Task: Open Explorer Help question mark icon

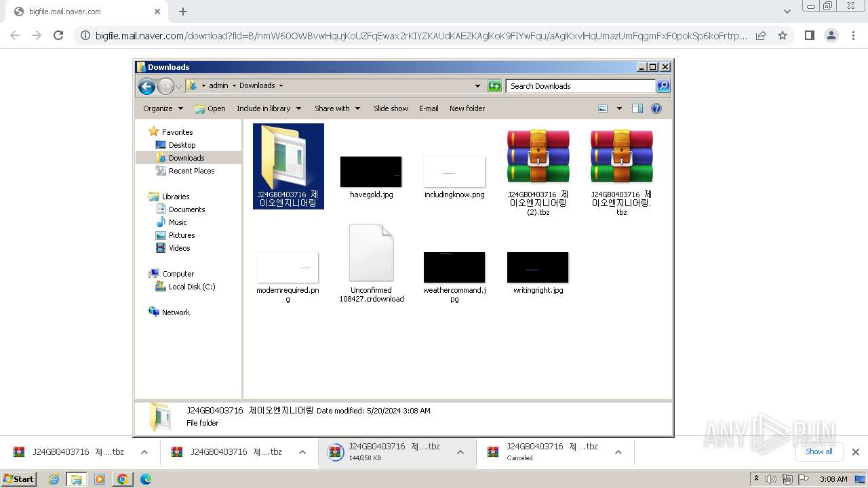Action: pos(656,108)
